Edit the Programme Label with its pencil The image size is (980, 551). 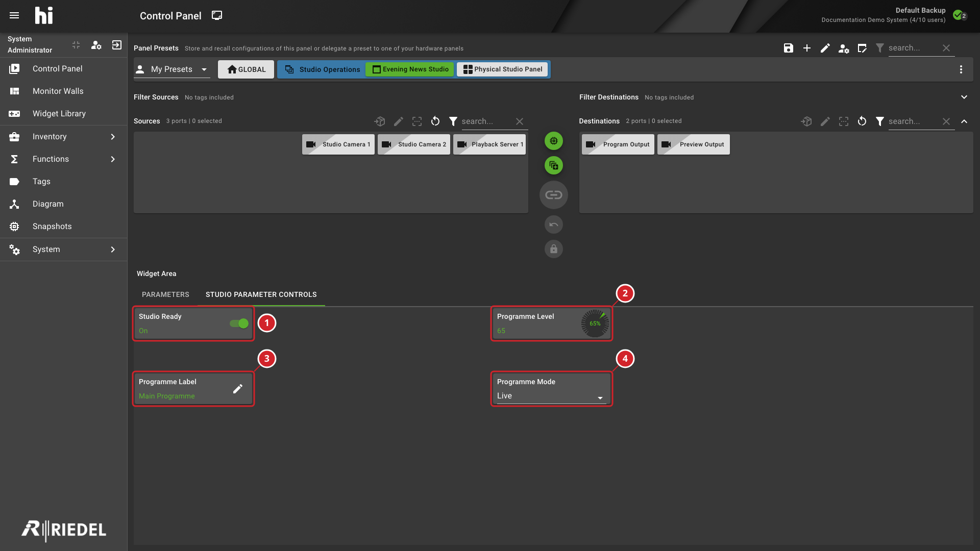238,389
